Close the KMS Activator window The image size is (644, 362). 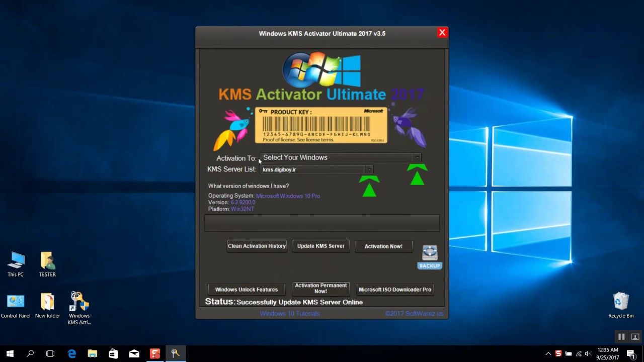click(442, 33)
